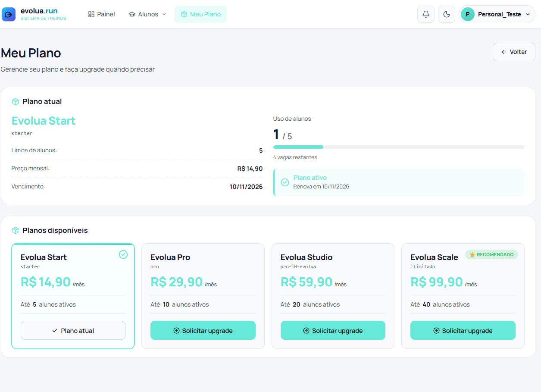Click the star icon on the Recomendado badge
Viewport: 541px width, 392px height.
pos(472,254)
